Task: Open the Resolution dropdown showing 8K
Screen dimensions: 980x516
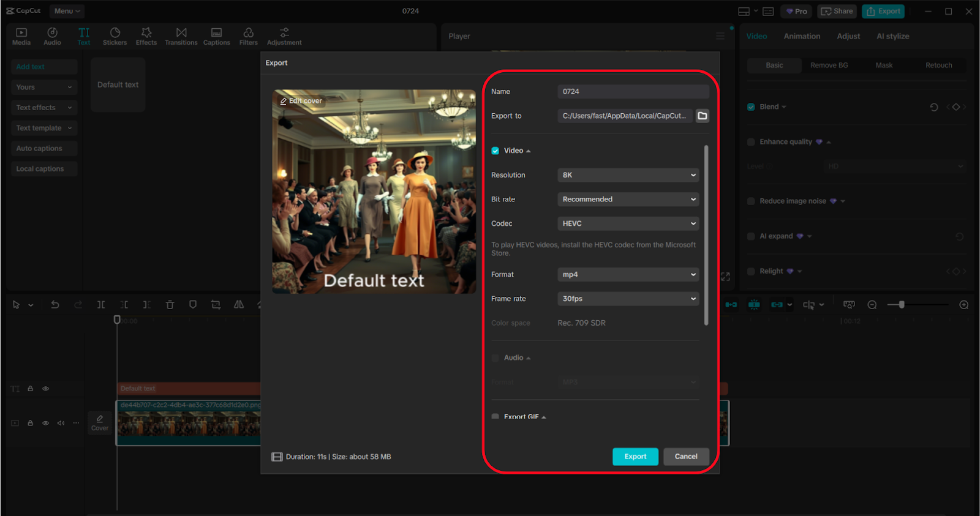Action: [628, 175]
